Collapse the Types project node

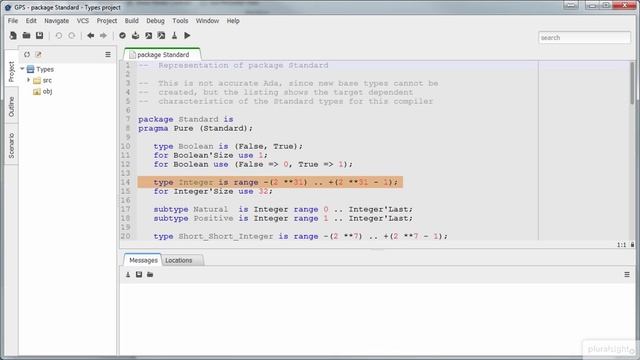coord(22,69)
